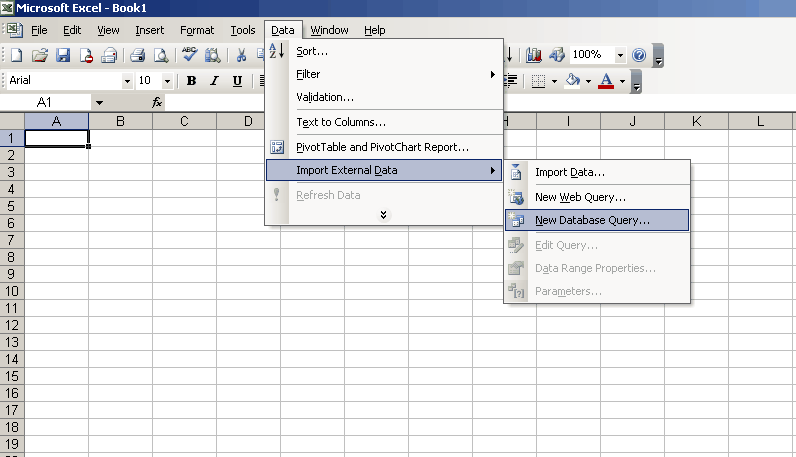Open a file with the Open folder icon
Viewport: 796px width, 457px height.
coord(40,55)
